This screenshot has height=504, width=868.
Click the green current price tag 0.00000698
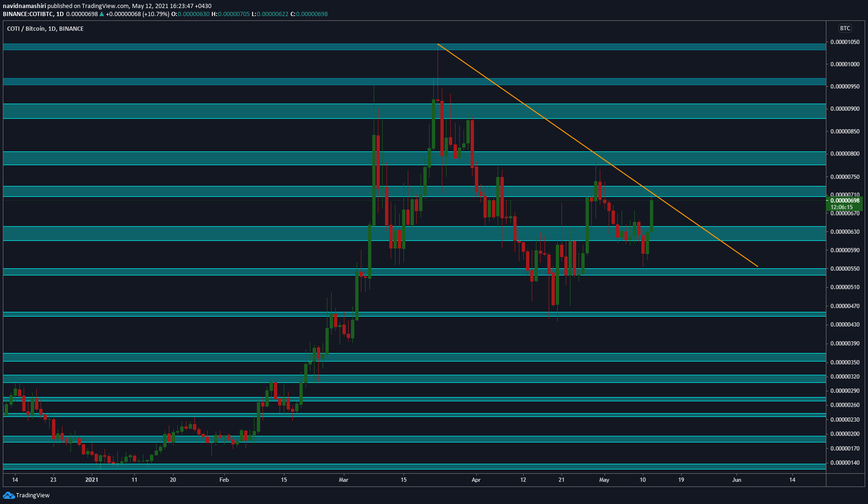coord(844,201)
